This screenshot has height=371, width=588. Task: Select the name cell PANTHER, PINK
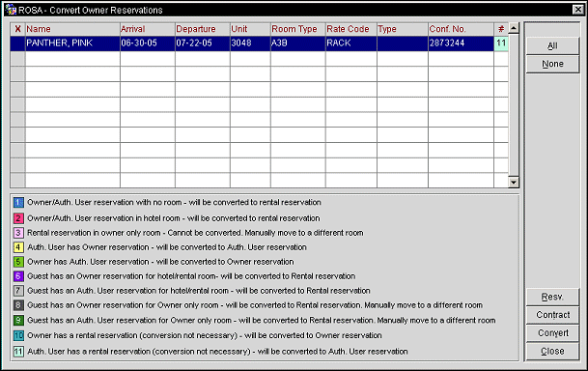(x=72, y=43)
